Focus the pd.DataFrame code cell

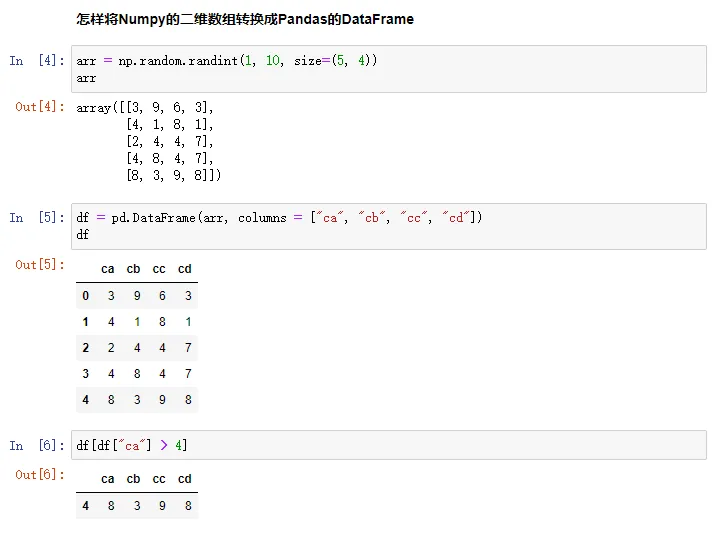[x=390, y=226]
